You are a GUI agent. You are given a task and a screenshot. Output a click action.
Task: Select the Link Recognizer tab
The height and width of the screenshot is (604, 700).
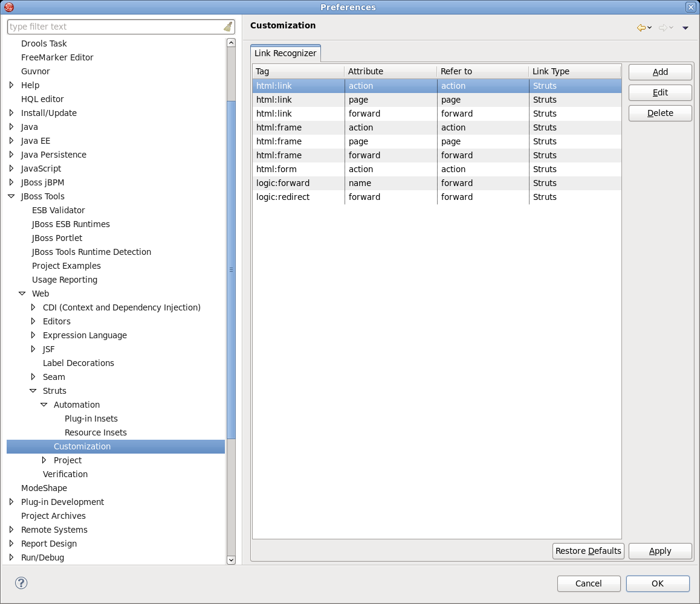pyautogui.click(x=285, y=53)
